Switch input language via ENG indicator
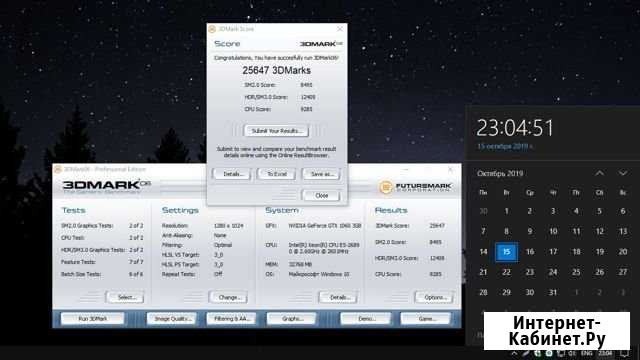 pyautogui.click(x=587, y=353)
